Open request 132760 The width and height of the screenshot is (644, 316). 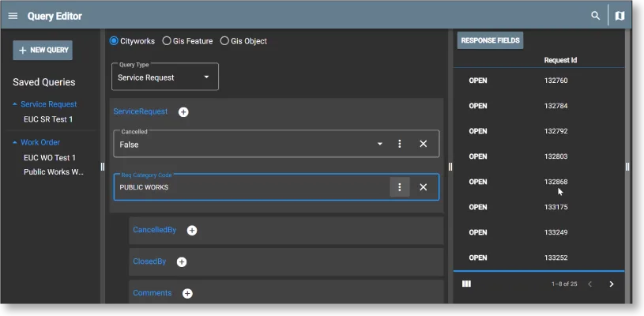coord(478,81)
